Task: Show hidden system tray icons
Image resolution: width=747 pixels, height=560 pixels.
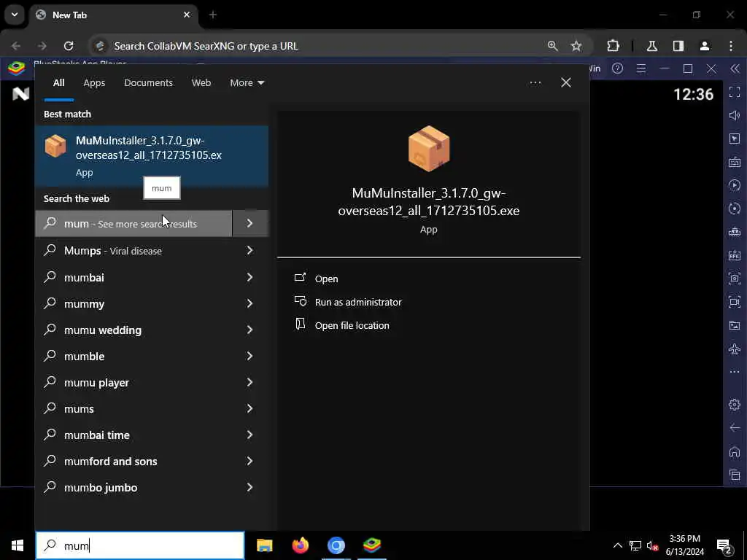Action: click(617, 545)
